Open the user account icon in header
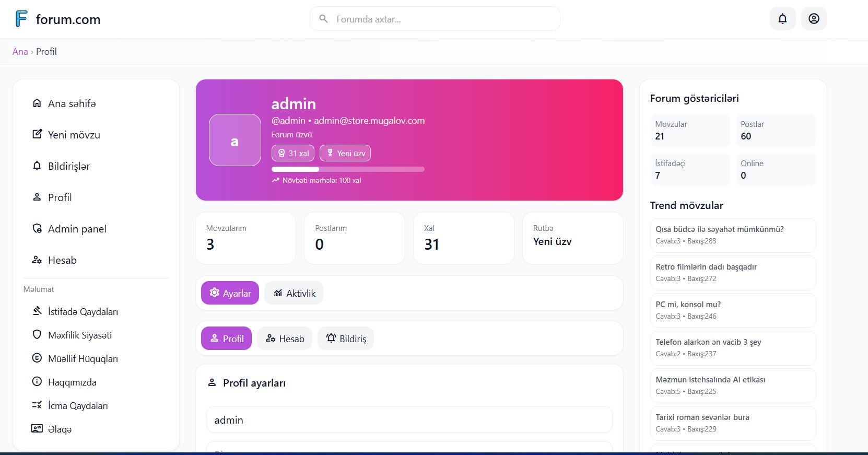The height and width of the screenshot is (455, 868). 814,19
